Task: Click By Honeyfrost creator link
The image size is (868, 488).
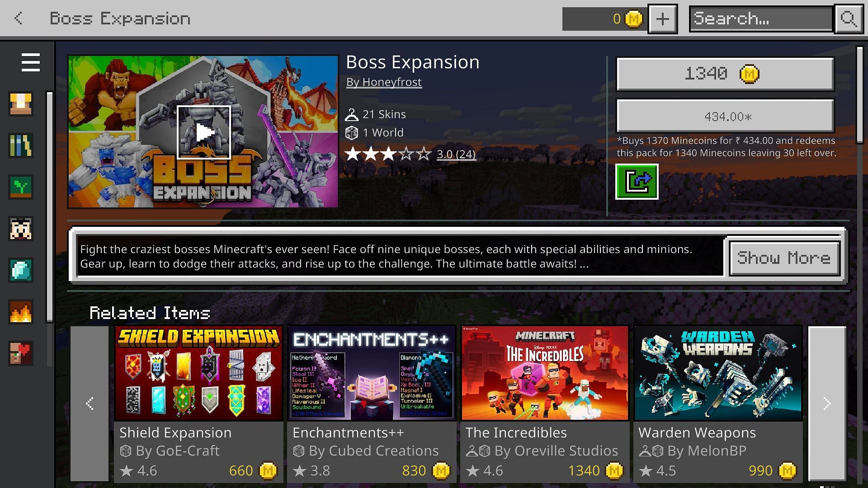Action: click(384, 82)
